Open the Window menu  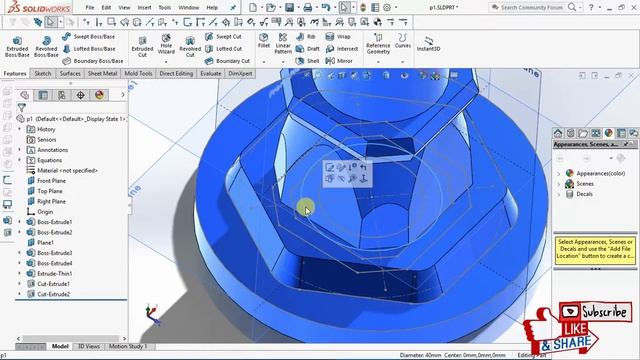coord(189,7)
